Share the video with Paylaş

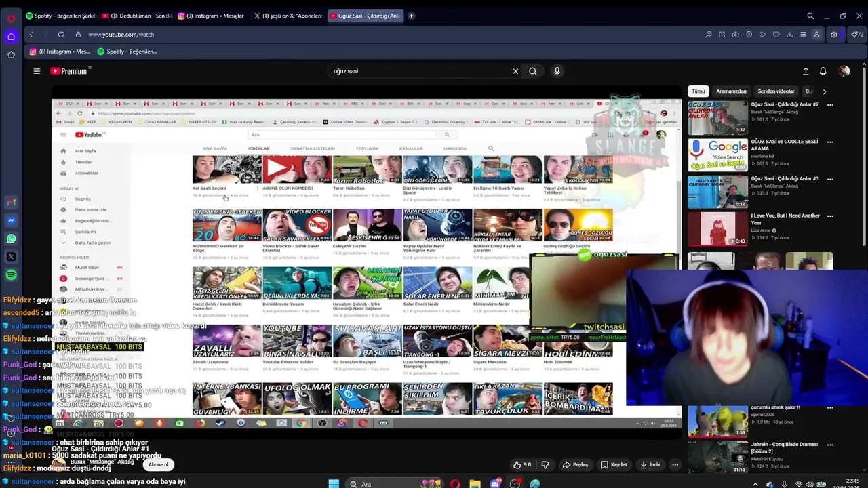575,465
